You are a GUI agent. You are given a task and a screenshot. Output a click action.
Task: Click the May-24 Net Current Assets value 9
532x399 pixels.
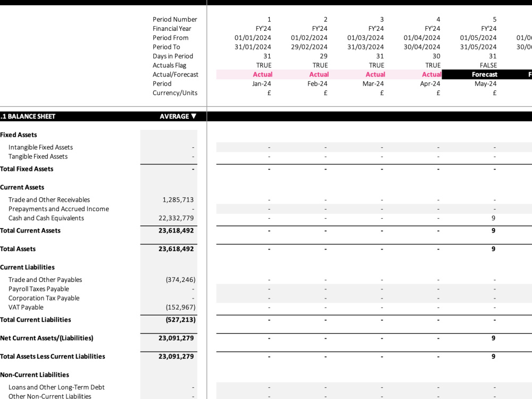pos(493,338)
